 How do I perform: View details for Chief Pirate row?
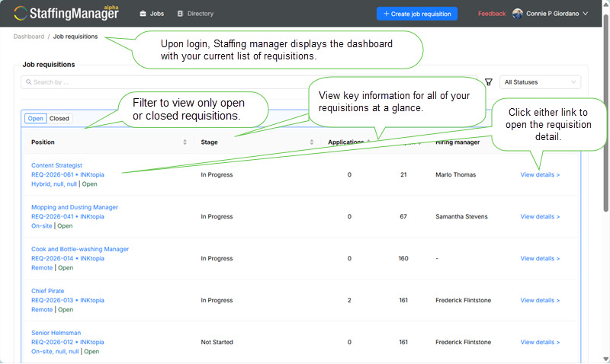[x=540, y=300]
